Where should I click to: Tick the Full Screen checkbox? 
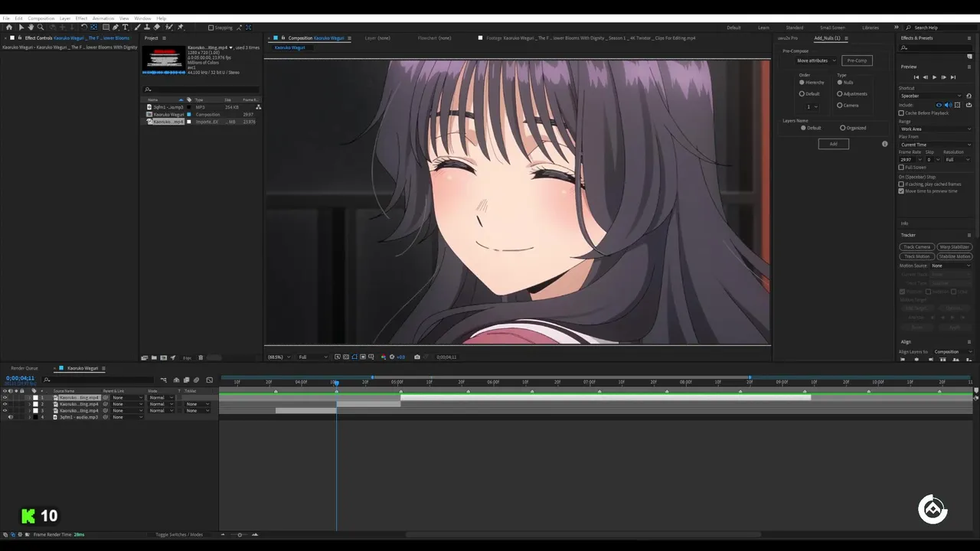901,167
